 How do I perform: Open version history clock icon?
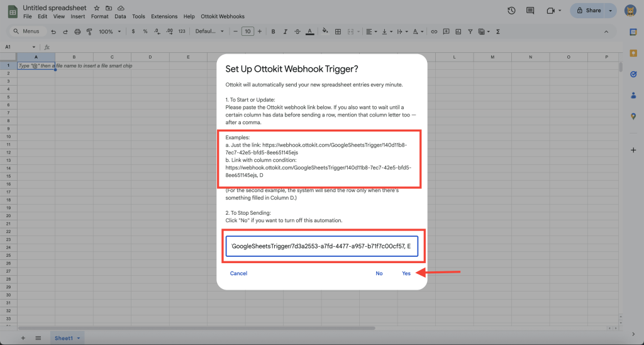click(511, 11)
